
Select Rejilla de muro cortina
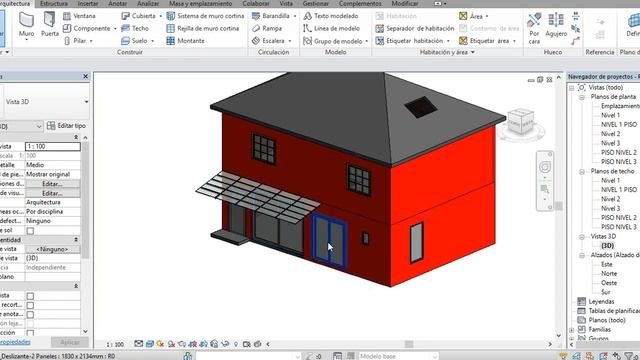click(203, 28)
